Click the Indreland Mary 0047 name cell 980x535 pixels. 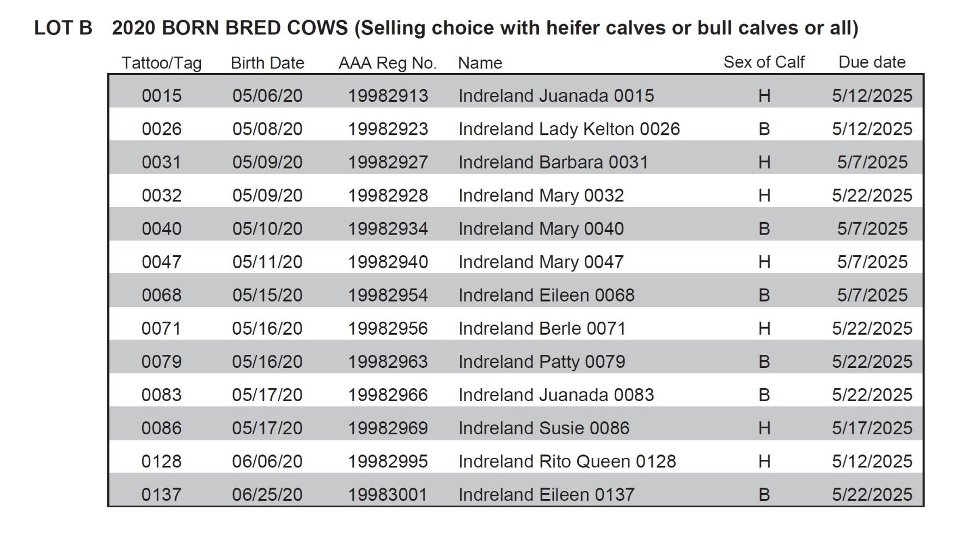tap(541, 262)
